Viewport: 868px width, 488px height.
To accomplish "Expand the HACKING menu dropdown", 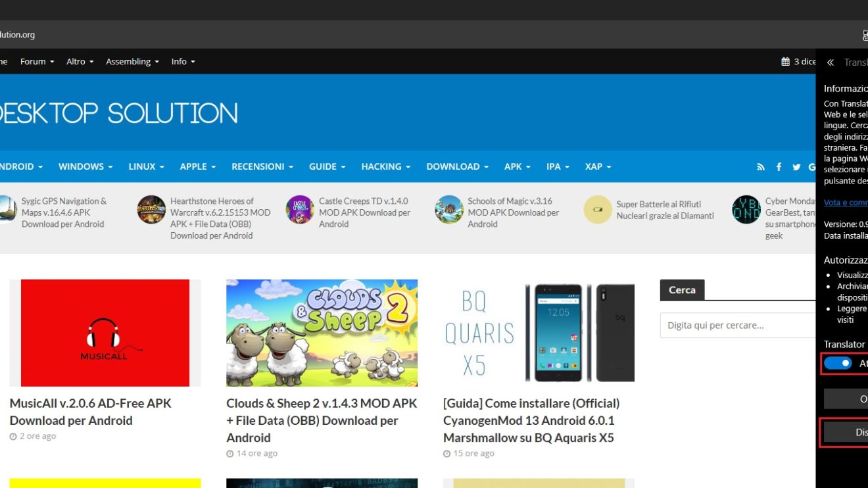I will click(385, 167).
